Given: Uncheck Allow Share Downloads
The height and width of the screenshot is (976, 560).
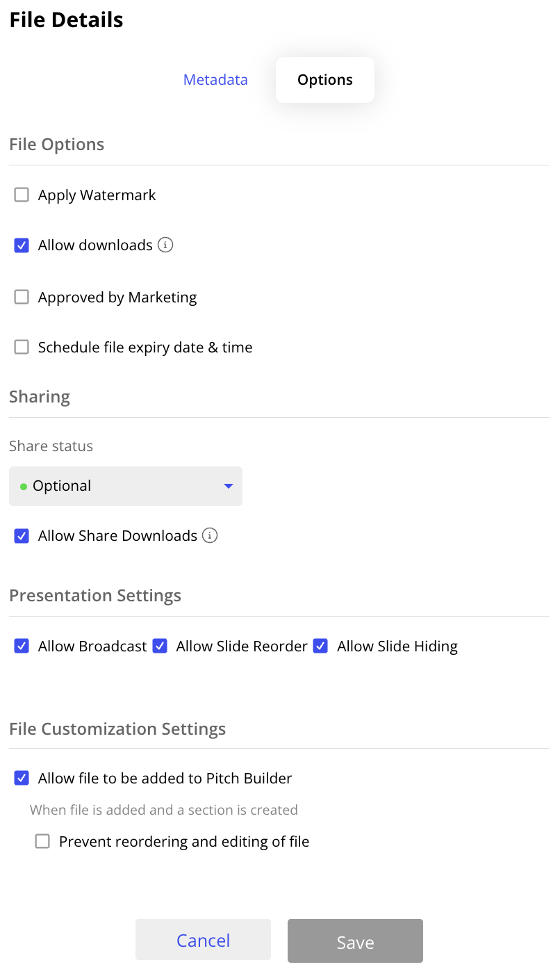Looking at the screenshot, I should coord(22,535).
